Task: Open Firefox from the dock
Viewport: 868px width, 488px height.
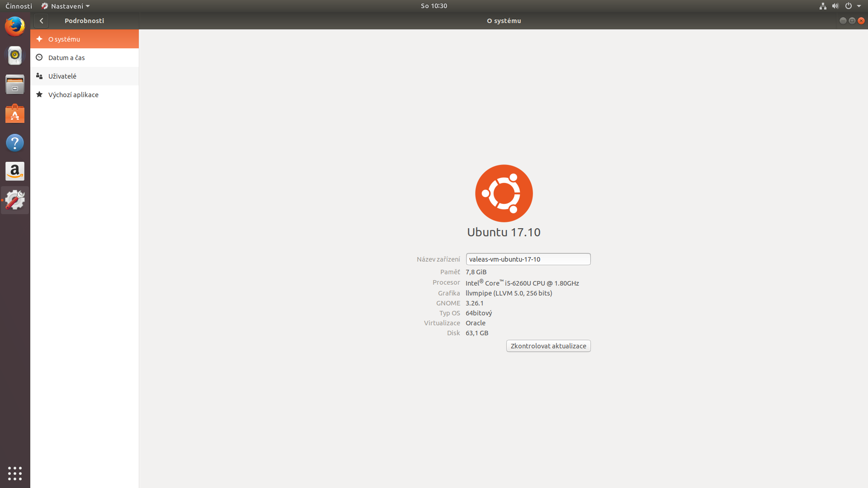Action: (15, 26)
